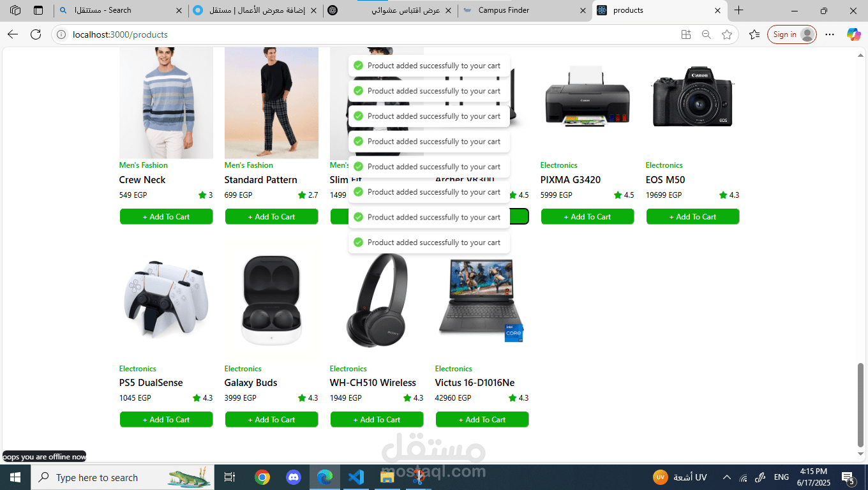Switch input language ENG indicator

[781, 477]
